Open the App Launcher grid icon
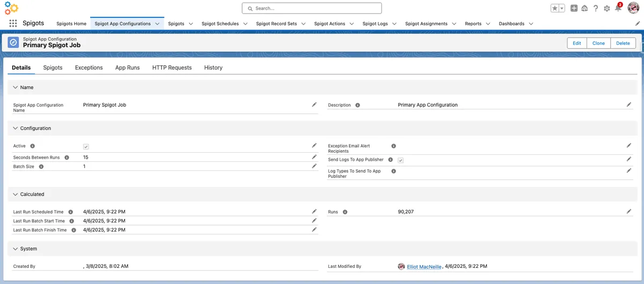 coord(13,24)
